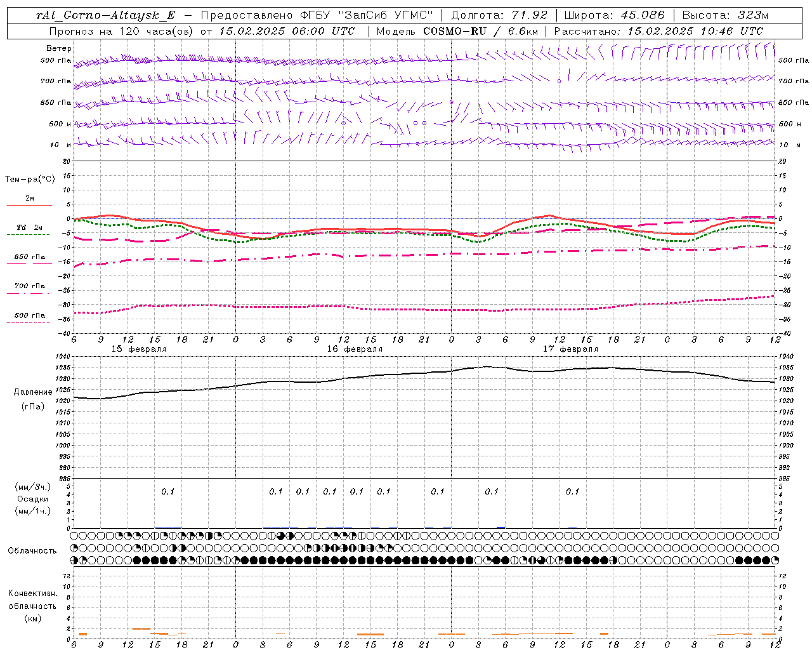Screen dimensions: 812x650
Task: Click the (мм/1ч.) unit label
Action: pos(32,511)
